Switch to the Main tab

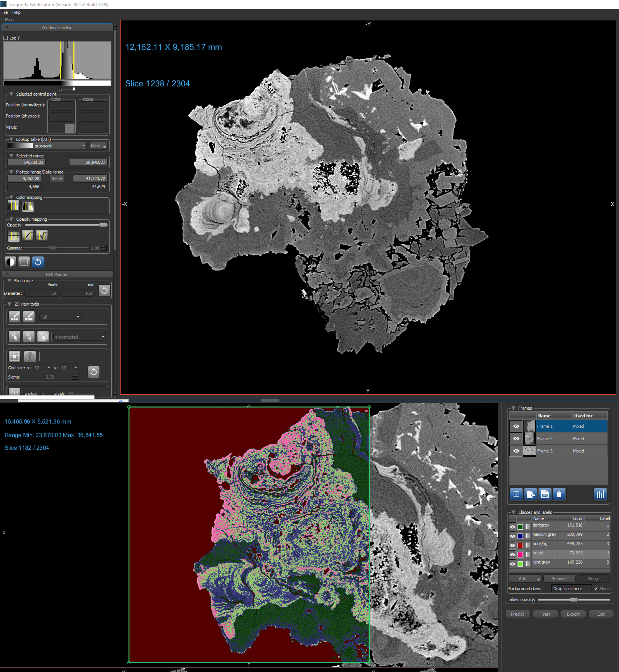(x=9, y=20)
